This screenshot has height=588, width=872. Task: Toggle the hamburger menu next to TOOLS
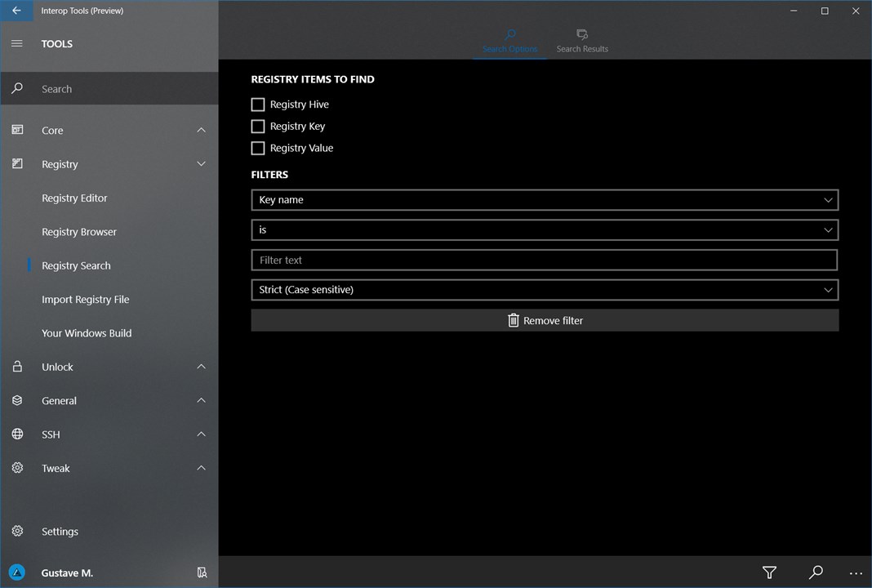tap(17, 43)
